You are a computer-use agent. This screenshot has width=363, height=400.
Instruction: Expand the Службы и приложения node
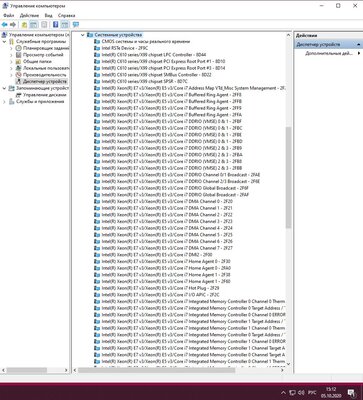[4, 102]
